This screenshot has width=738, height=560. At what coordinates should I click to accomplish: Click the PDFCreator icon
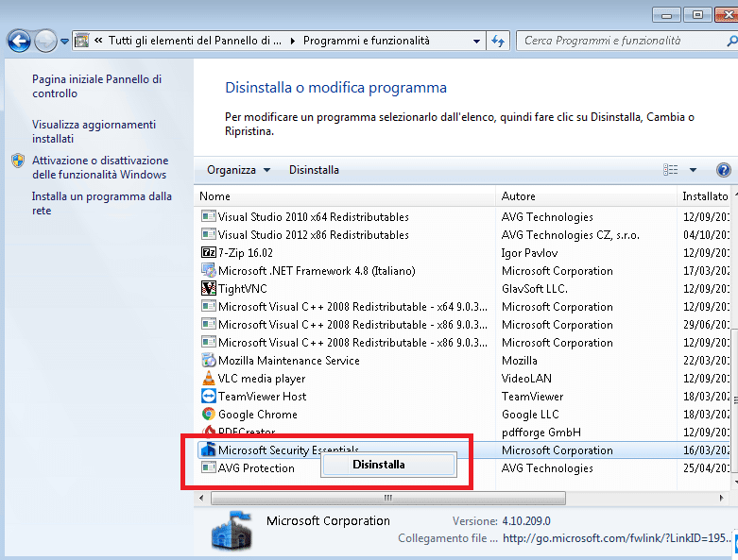[x=208, y=431]
